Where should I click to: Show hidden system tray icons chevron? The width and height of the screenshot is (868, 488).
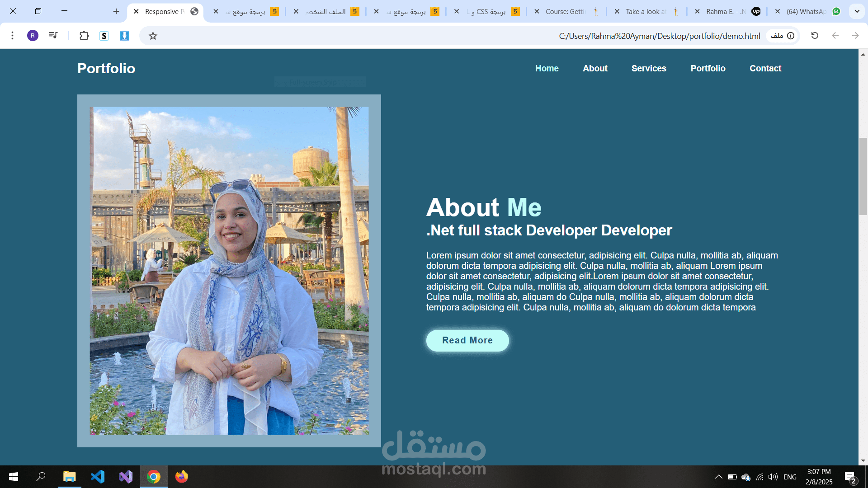[718, 477]
